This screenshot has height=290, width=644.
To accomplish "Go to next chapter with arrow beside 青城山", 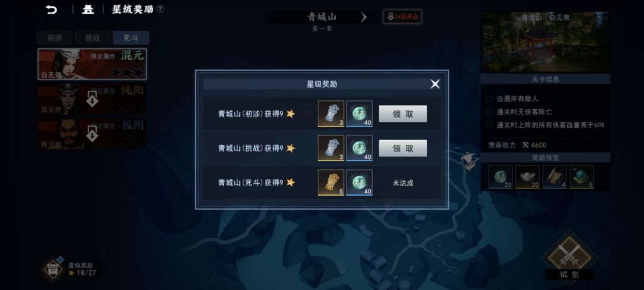I will pos(364,17).
